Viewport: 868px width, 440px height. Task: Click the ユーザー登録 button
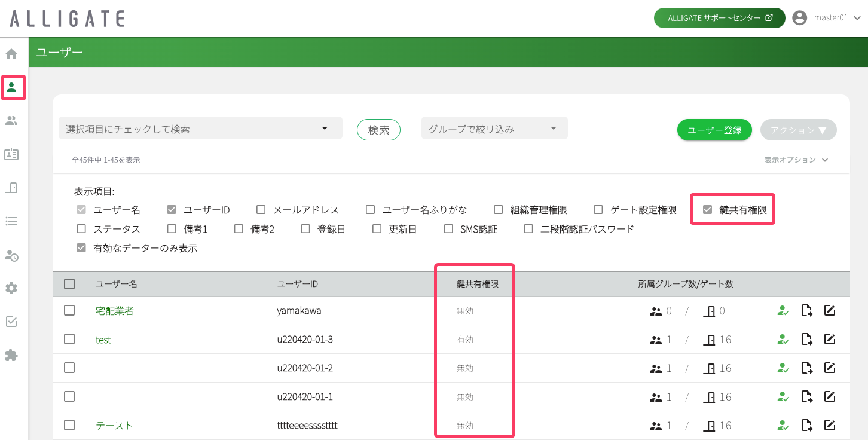(x=714, y=130)
